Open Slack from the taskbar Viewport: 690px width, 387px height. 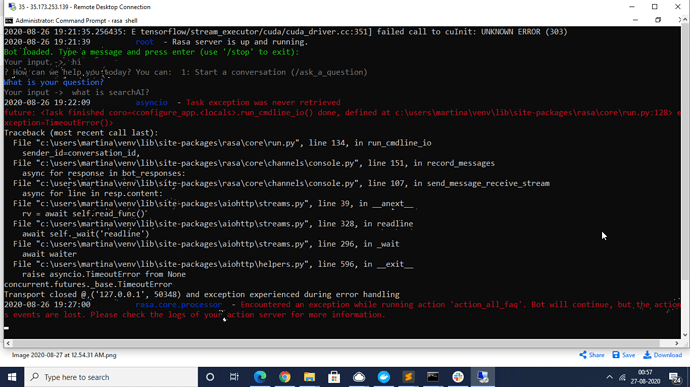pos(458,377)
